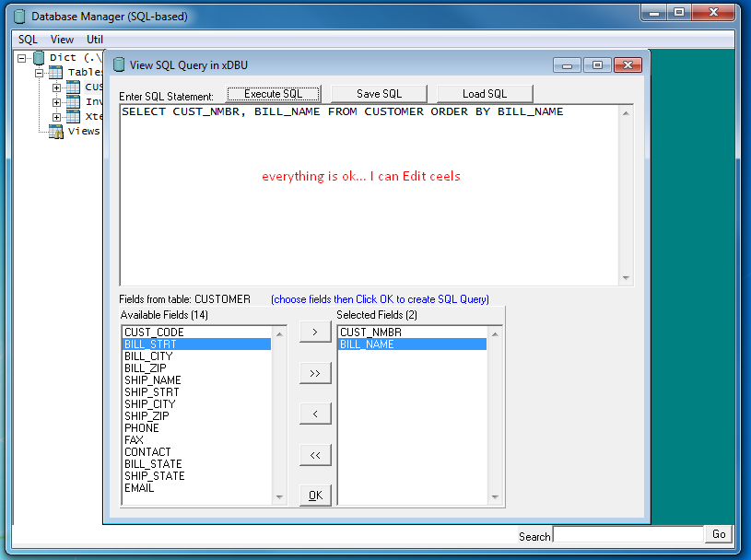Viewport: 751px width, 560px height.
Task: Click the Search input field
Action: coord(628,535)
